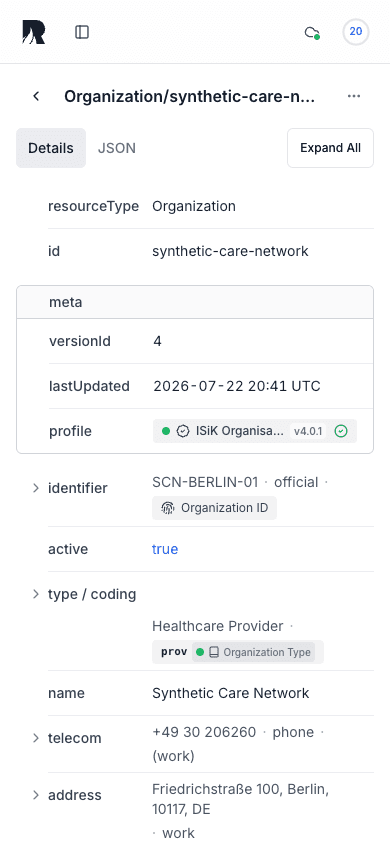Image resolution: width=390 pixels, height=844 pixels.
Task: Click the resourceType value Organization
Action: 194,206
